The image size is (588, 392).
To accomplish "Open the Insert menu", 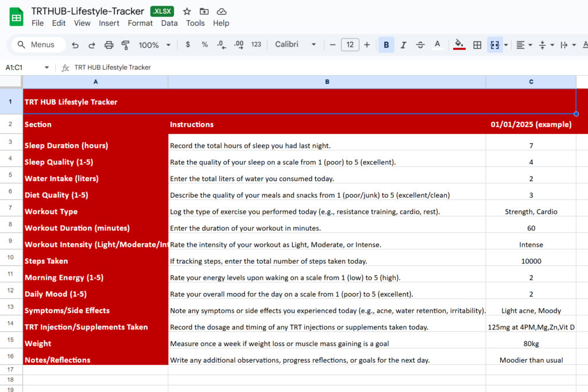I will pyautogui.click(x=109, y=24).
